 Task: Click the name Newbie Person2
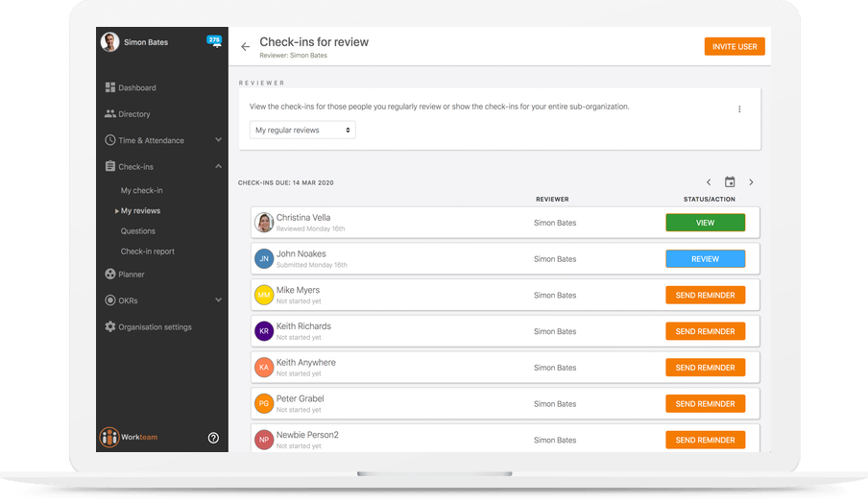click(x=307, y=435)
